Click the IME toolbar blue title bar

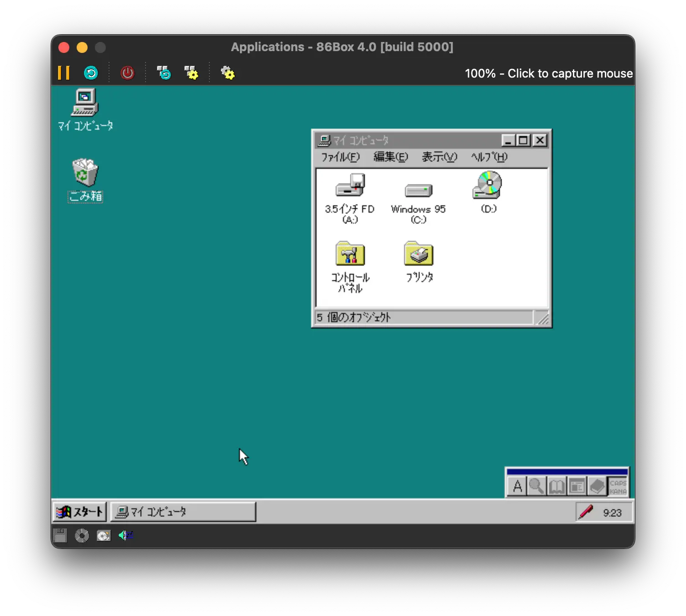click(x=567, y=472)
